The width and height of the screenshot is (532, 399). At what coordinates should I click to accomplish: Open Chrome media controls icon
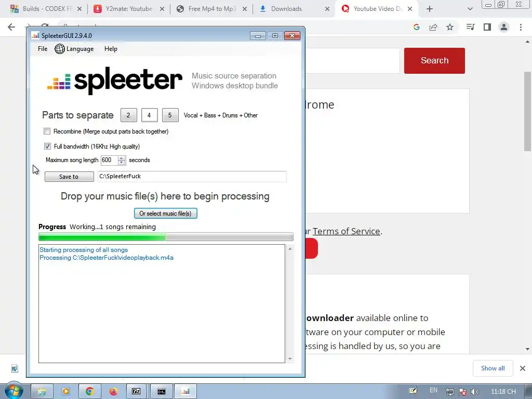click(x=471, y=27)
